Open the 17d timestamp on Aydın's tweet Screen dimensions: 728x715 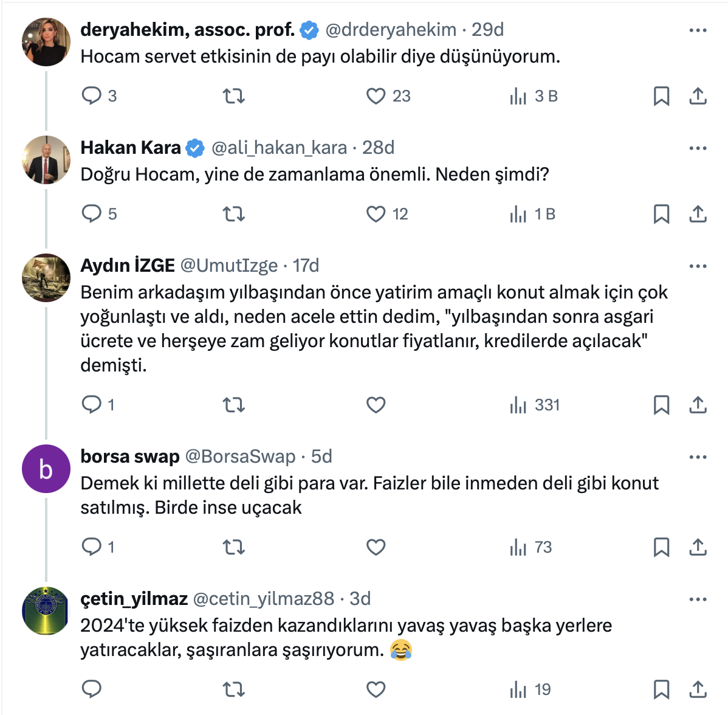[x=306, y=266]
